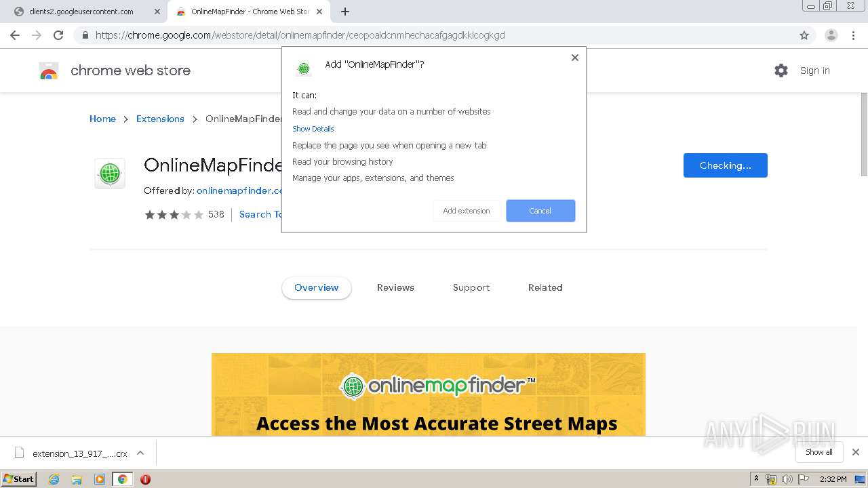Screen dimensions: 868x488
Task: Click the Checking... button
Action: (725, 165)
